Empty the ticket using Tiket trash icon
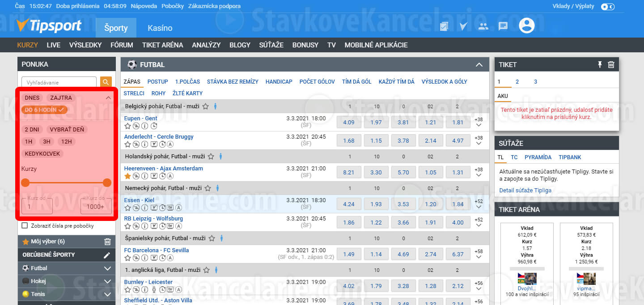 611,65
